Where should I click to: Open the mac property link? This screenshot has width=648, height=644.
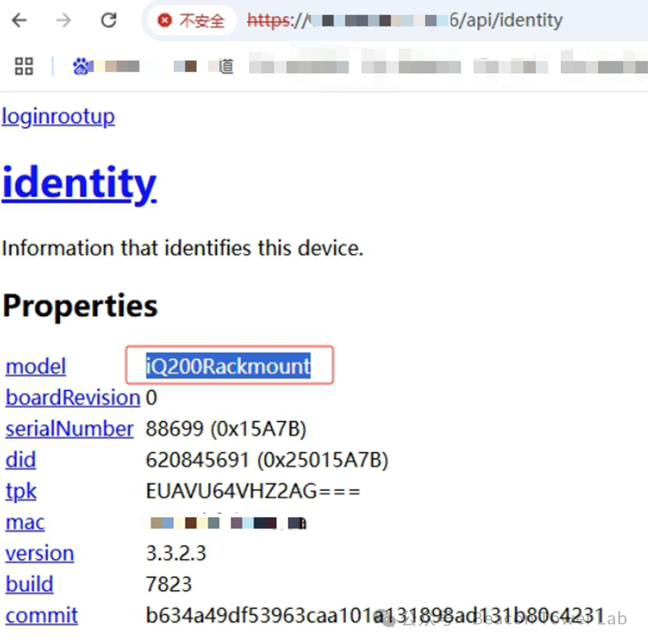(25, 522)
